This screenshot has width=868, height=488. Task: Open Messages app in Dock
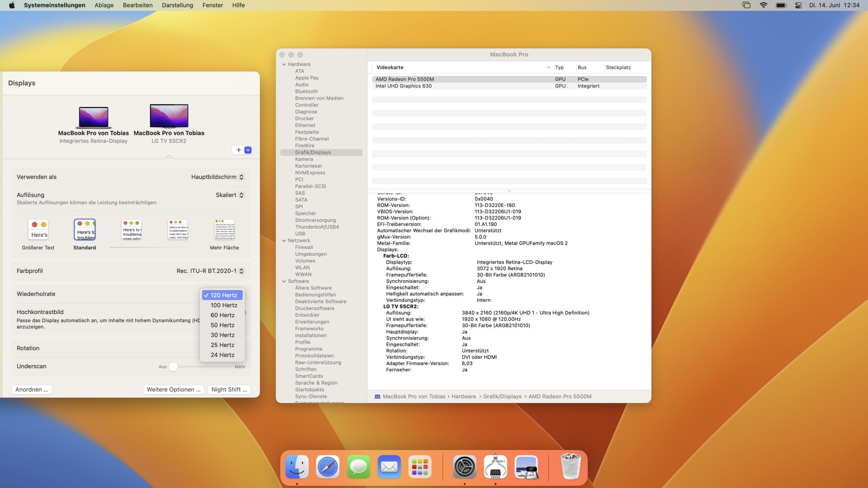coord(358,467)
